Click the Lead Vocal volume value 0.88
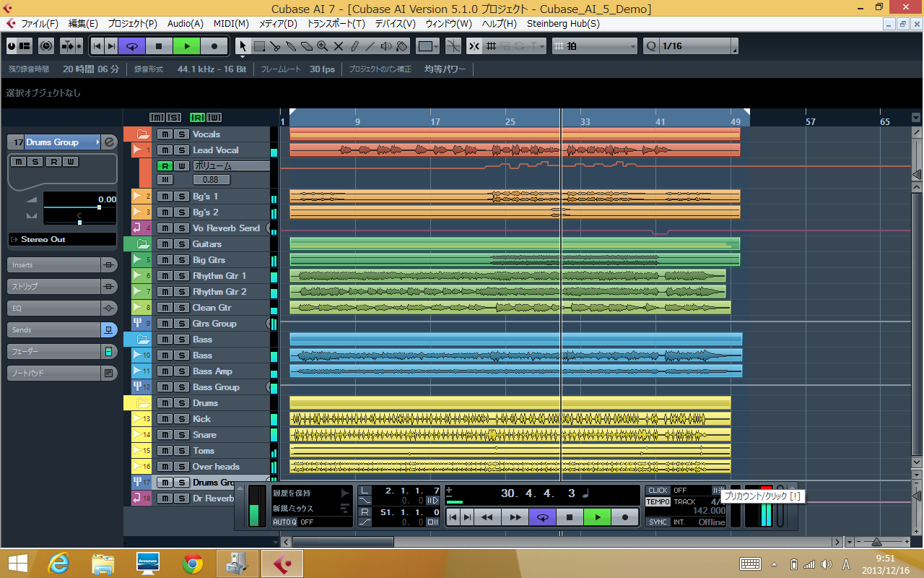This screenshot has height=578, width=924. click(x=211, y=180)
